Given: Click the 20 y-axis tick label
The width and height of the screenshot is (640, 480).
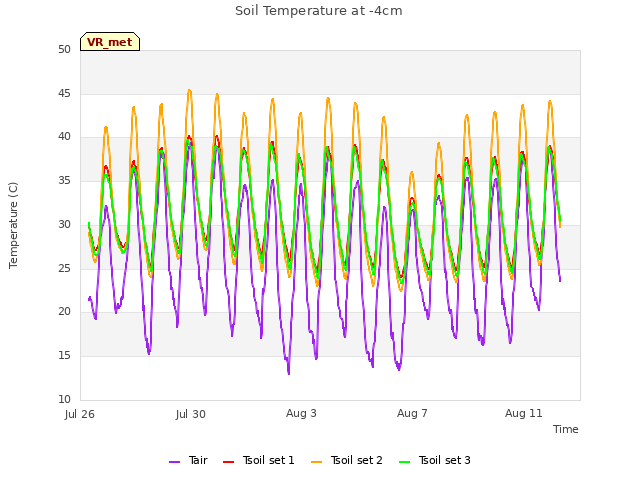Looking at the screenshot, I should click(64, 312).
